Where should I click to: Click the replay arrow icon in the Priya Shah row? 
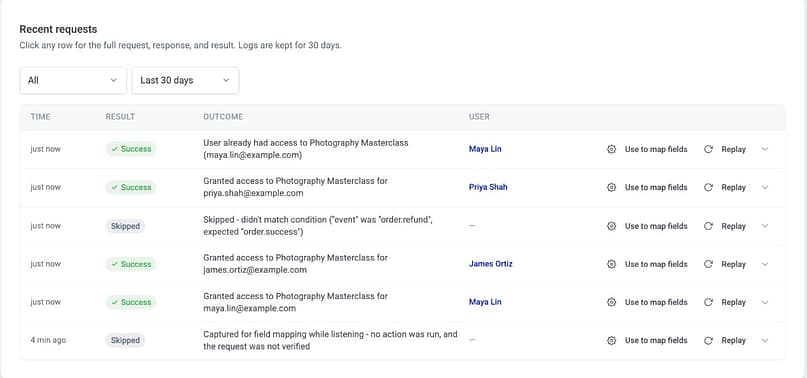point(708,187)
